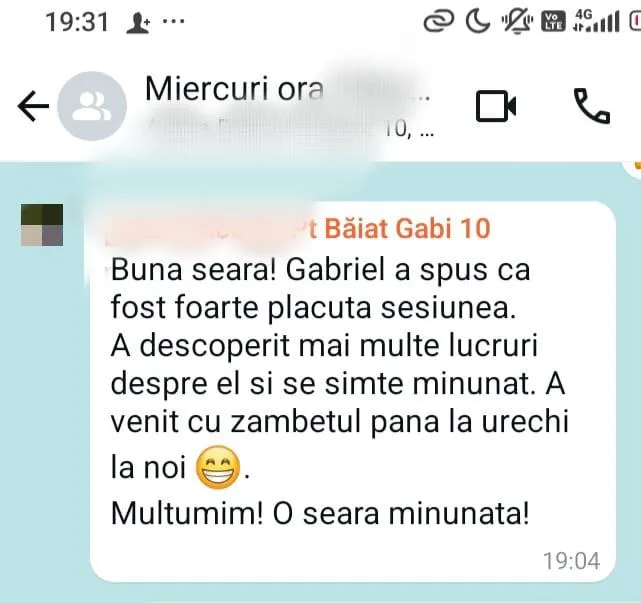The image size is (641, 603).
Task: Tap the three dots notification overflow
Action: [173, 20]
